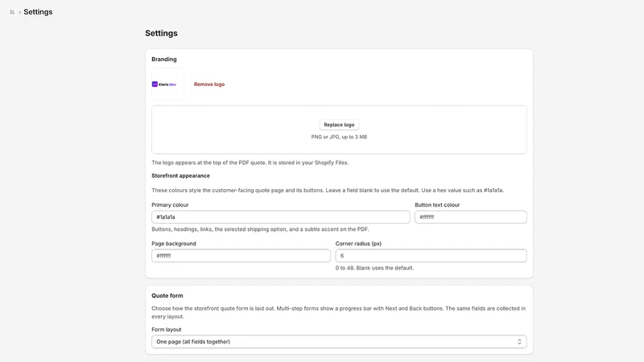
Task: Click the Page background hex field
Action: (x=241, y=256)
